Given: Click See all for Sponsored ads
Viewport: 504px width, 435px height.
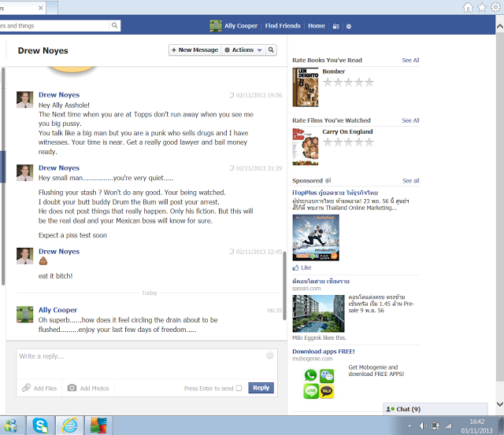Looking at the screenshot, I should pyautogui.click(x=411, y=181).
